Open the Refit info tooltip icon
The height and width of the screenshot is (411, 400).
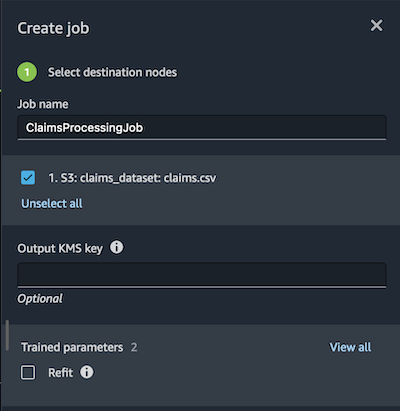87,372
